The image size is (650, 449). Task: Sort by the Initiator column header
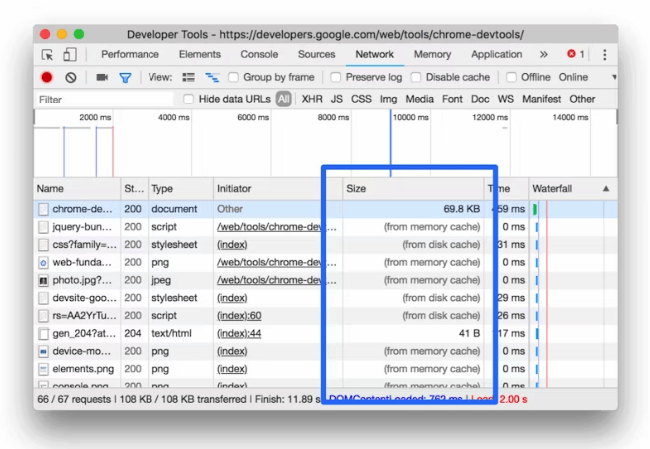[278, 189]
